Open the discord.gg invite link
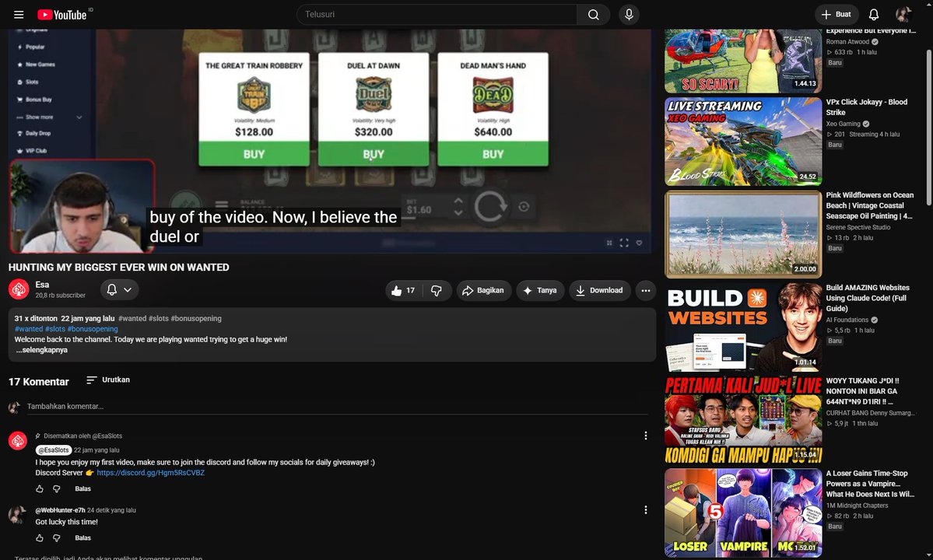Viewport: 933px width, 560px height. pyautogui.click(x=150, y=473)
